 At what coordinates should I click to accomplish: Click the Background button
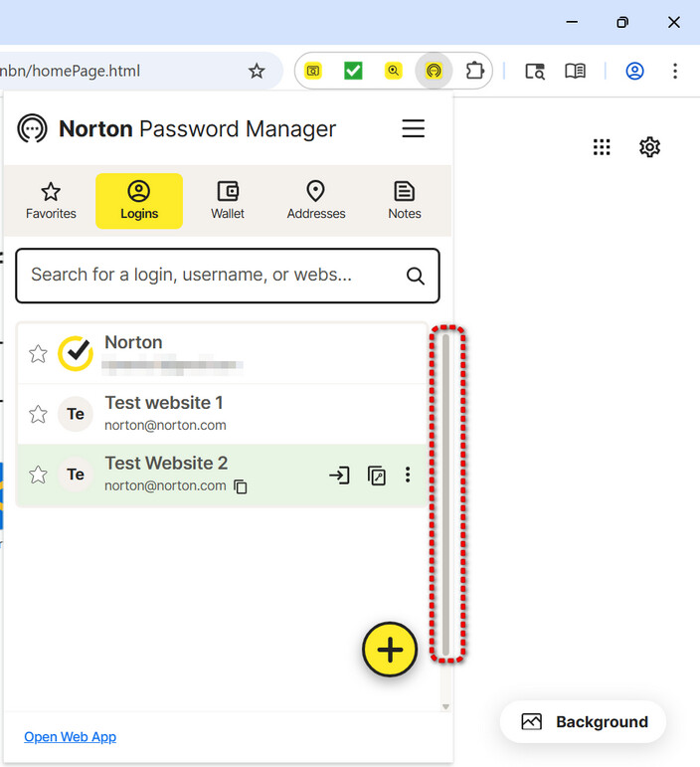[x=584, y=722]
